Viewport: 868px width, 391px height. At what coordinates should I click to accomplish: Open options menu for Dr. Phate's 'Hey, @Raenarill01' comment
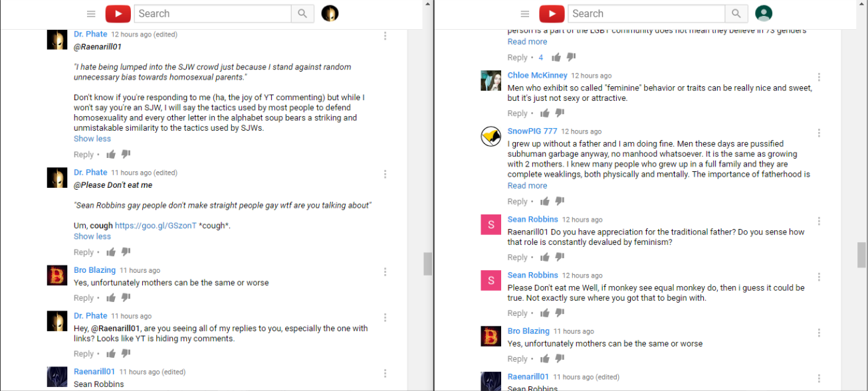(385, 318)
